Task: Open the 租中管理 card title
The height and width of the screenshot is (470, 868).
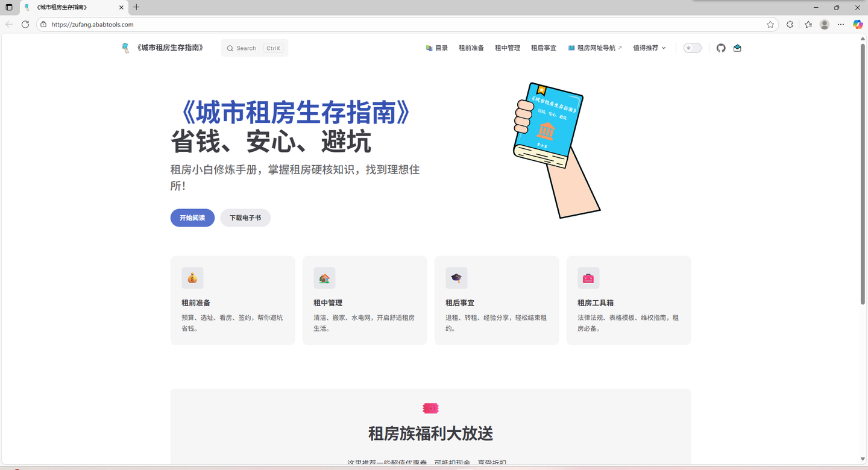Action: [x=328, y=303]
